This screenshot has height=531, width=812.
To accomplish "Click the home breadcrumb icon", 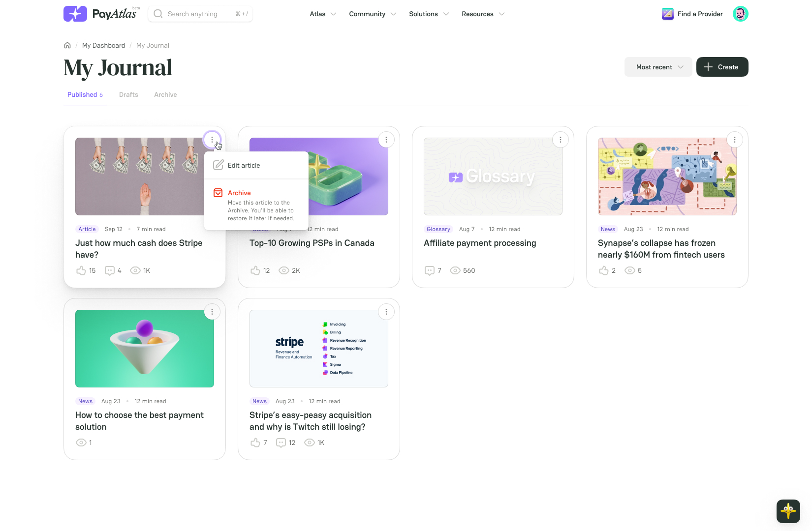I will tap(67, 45).
